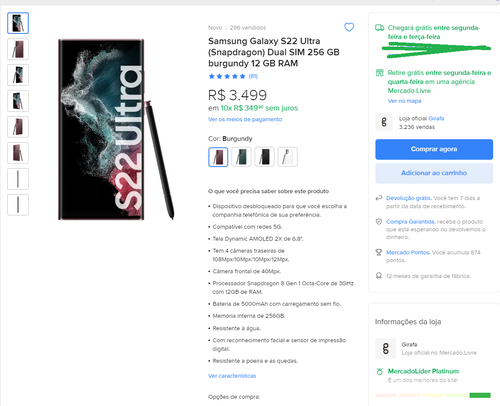Click the MercadoLíder Platinum medal icon
Screen dimensions: 500x406
[x=379, y=371]
